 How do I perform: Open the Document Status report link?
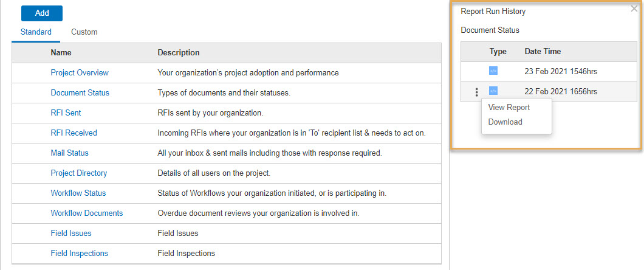click(80, 93)
